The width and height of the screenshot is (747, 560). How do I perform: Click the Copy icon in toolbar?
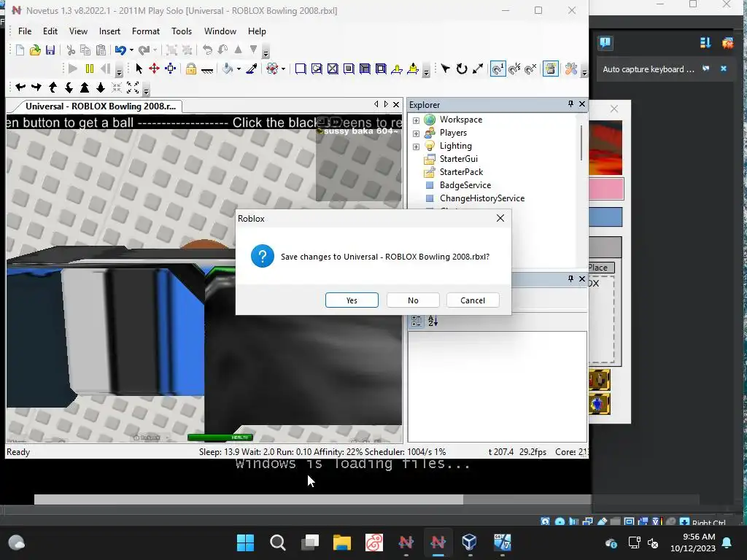pyautogui.click(x=85, y=50)
